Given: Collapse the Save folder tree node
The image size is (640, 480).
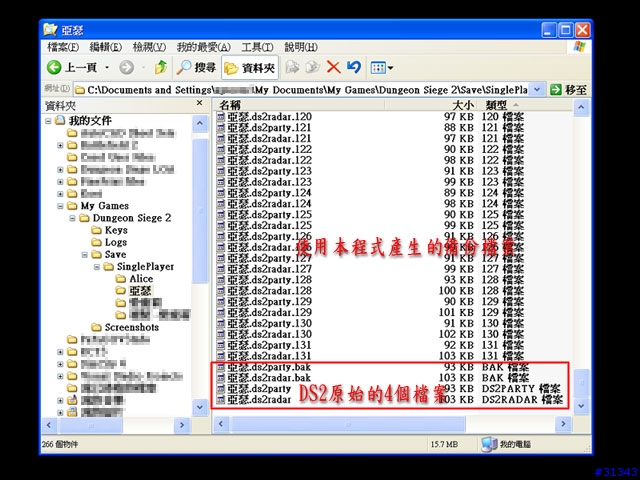Looking at the screenshot, I should (85, 255).
